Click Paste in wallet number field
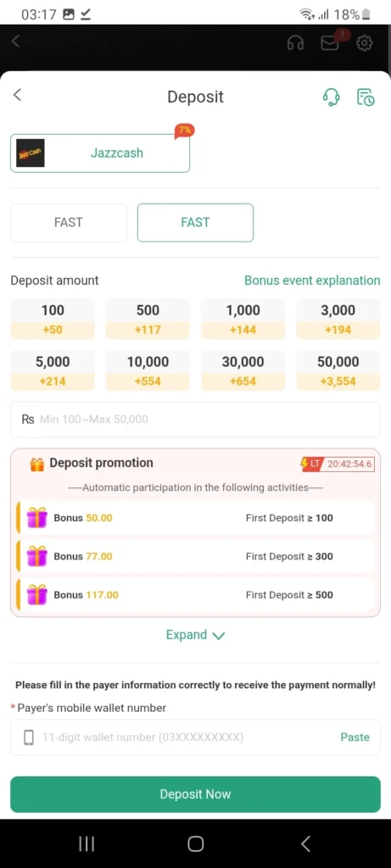 (355, 737)
